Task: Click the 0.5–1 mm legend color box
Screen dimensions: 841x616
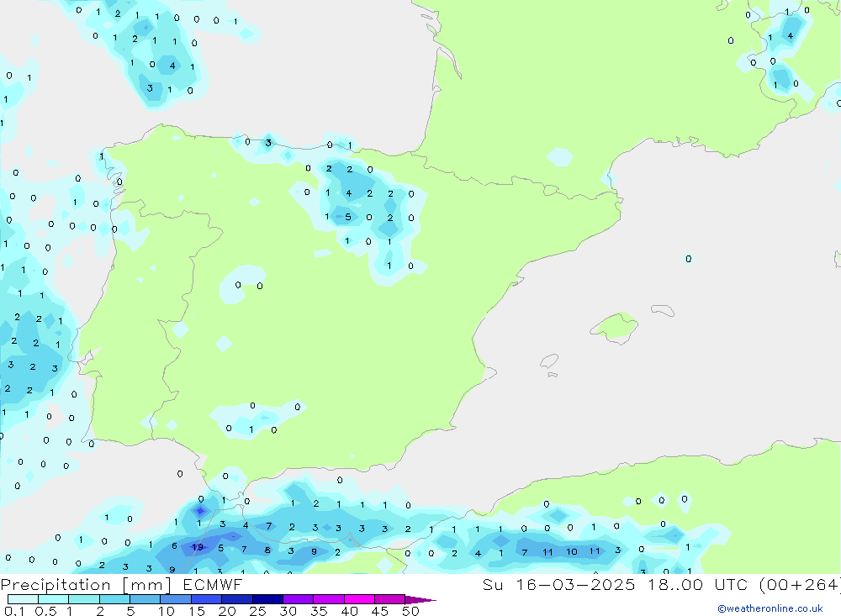Action: pyautogui.click(x=54, y=599)
